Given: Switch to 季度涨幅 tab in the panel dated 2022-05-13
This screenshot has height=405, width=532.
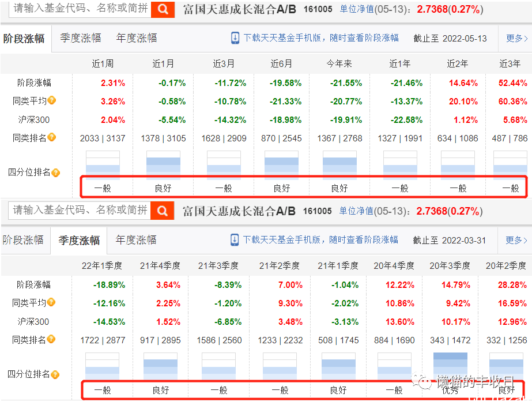Looking at the screenshot, I should pos(81,38).
